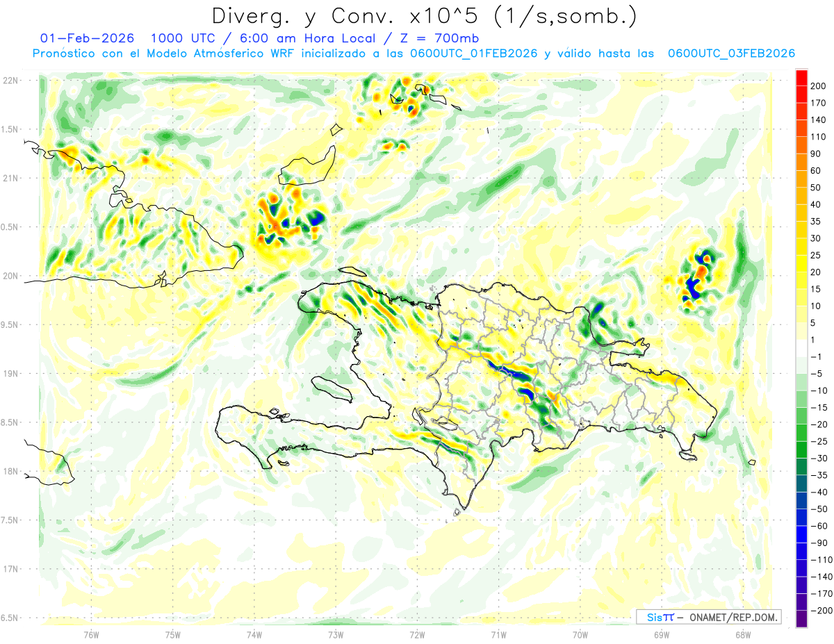Click the '74W' longitude label
The width and height of the screenshot is (834, 644).
254,634
